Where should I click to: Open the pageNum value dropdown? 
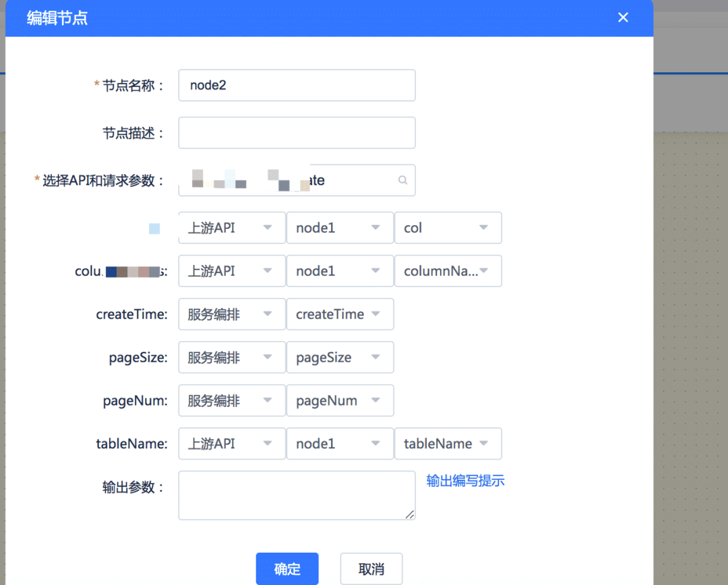tap(340, 400)
